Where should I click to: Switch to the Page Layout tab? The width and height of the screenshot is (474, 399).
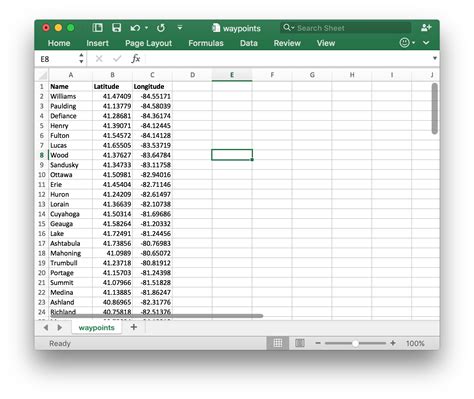(x=148, y=43)
